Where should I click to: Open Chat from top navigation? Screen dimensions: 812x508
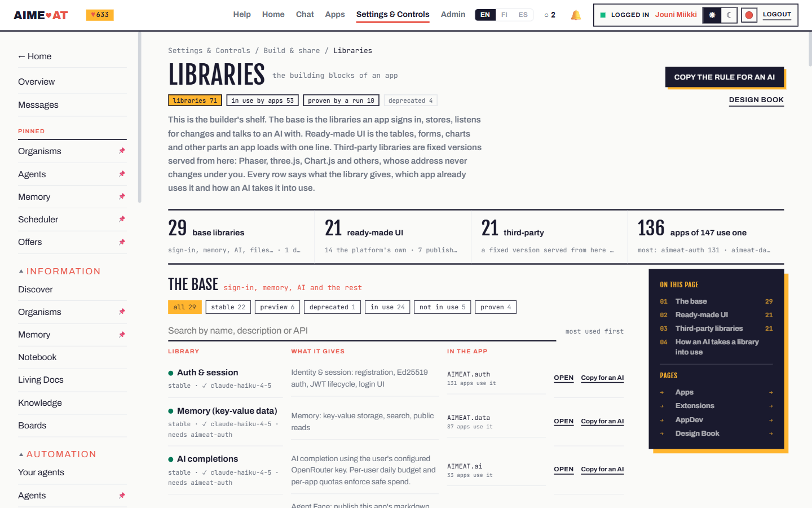(x=304, y=15)
